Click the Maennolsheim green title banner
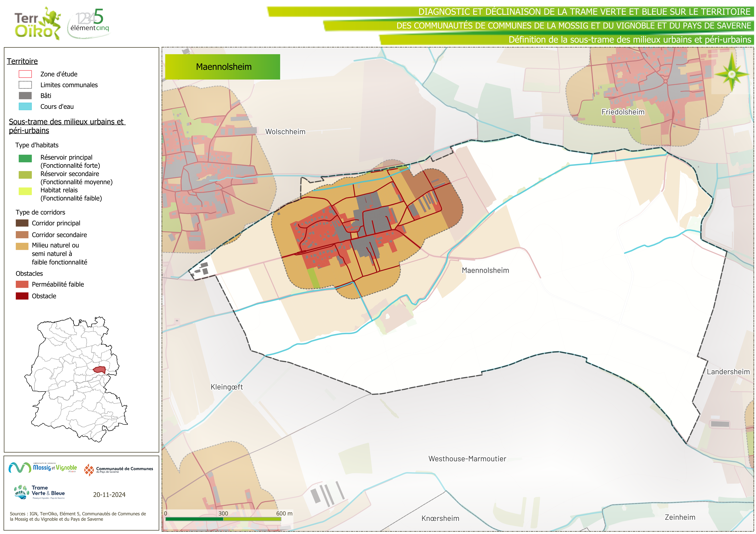This screenshot has height=534, width=756. [223, 67]
